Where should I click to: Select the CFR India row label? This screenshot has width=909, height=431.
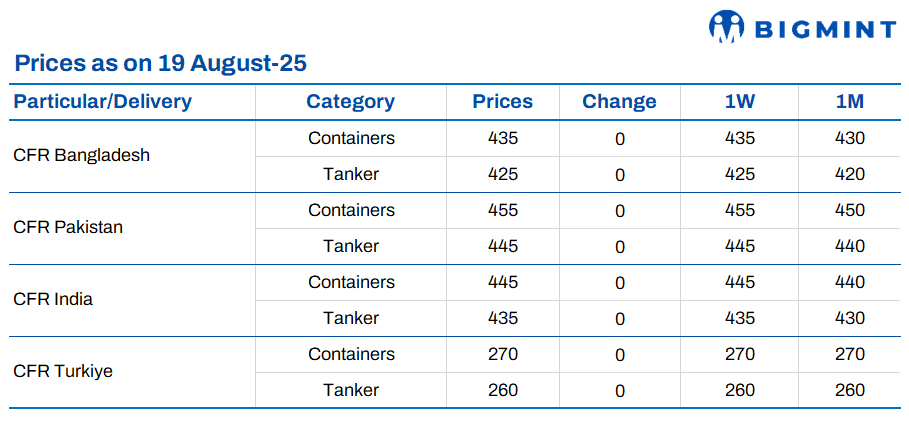53,299
